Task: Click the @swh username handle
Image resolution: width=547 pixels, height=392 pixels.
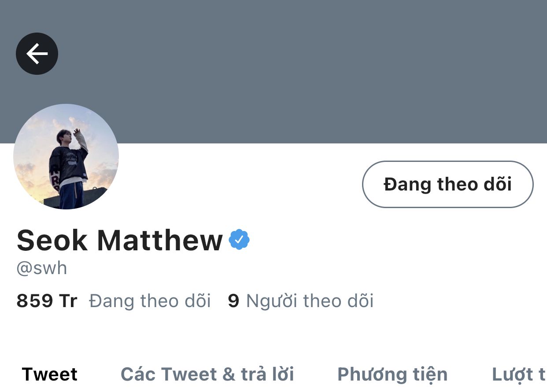Action: tap(42, 268)
